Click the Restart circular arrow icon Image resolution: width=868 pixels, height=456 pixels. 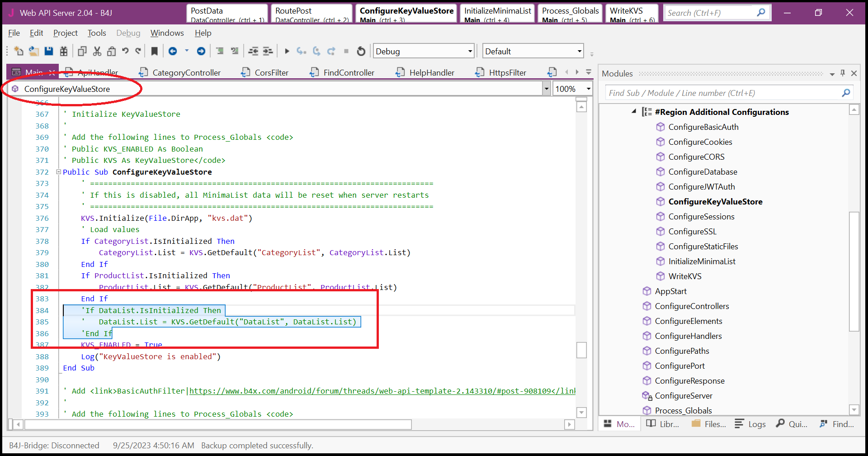[361, 52]
